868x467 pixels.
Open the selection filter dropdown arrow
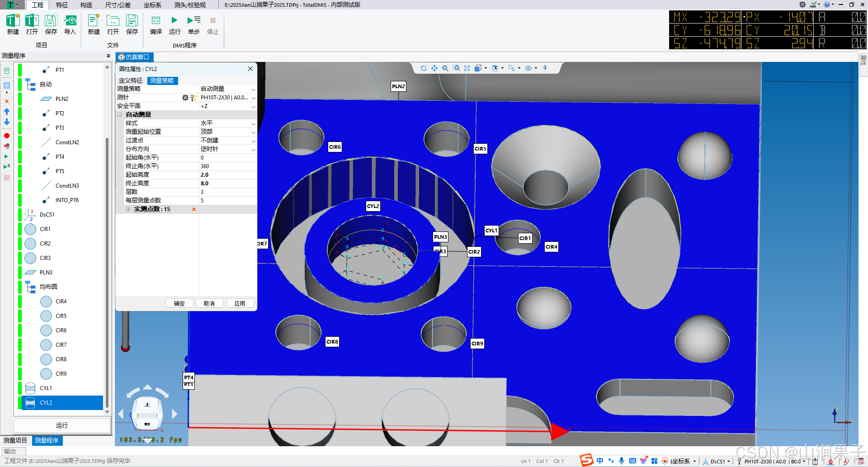tap(519, 68)
